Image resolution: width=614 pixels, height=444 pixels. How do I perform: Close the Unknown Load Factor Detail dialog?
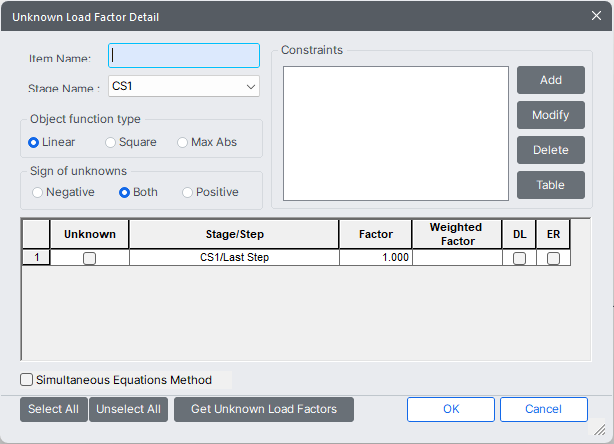click(x=596, y=16)
